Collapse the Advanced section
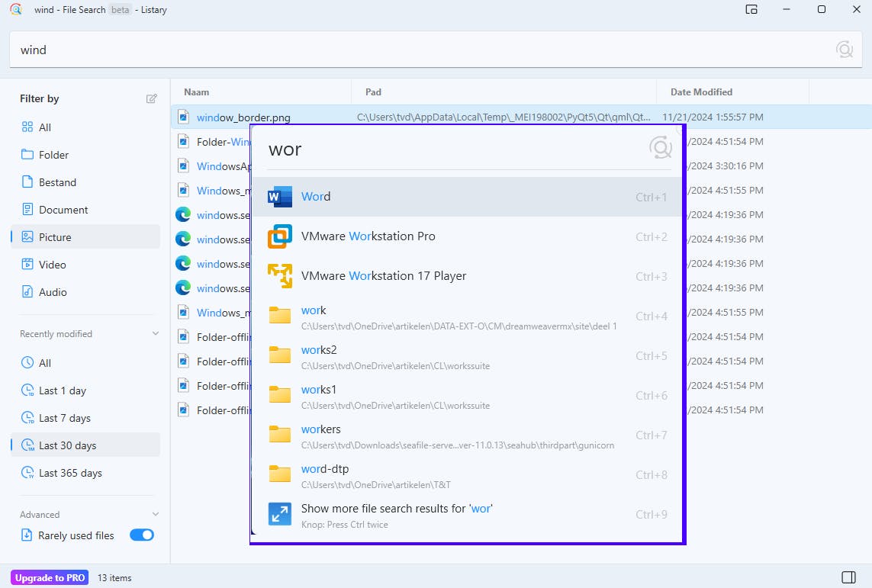 (156, 515)
